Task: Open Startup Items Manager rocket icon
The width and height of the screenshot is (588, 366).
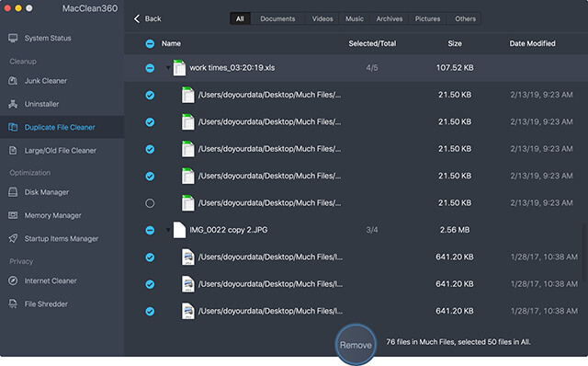Action: click(13, 238)
